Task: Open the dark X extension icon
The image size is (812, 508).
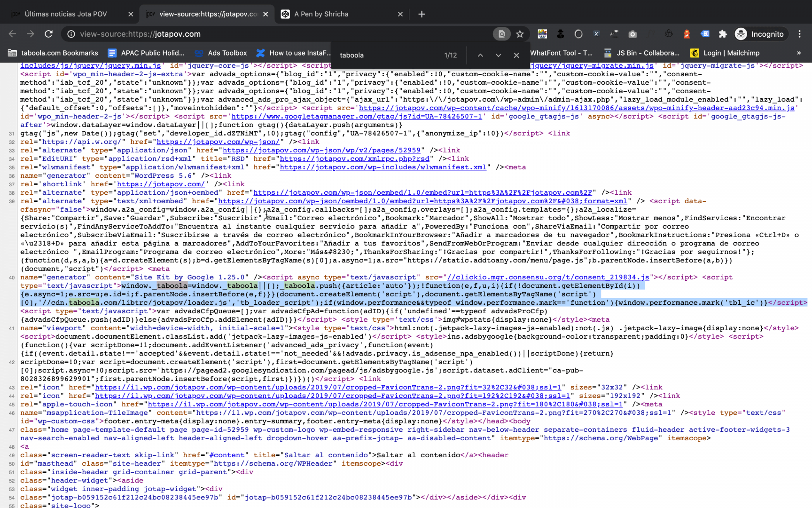Action: click(596, 34)
